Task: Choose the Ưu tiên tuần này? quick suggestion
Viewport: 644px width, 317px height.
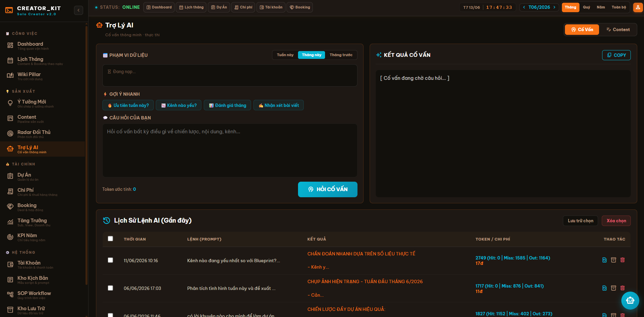Action: 128,105
